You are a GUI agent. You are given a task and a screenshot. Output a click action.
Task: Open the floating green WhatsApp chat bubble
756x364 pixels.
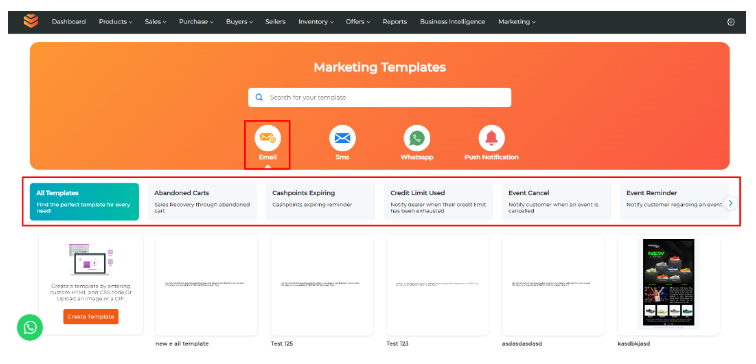(x=30, y=328)
